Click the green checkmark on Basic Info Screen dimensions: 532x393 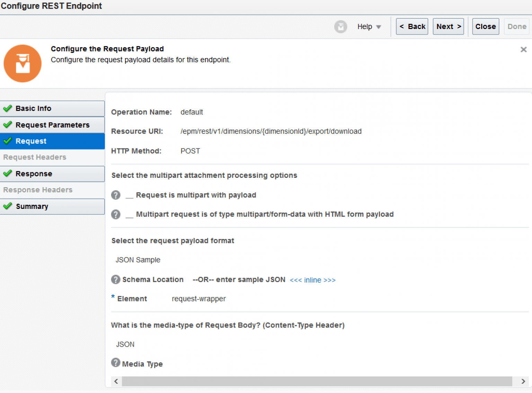tap(8, 108)
